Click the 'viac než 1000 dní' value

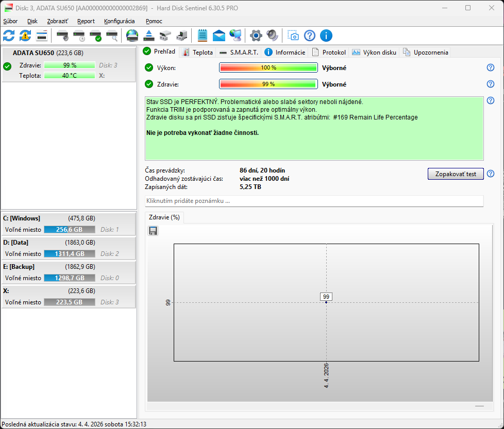click(x=264, y=179)
